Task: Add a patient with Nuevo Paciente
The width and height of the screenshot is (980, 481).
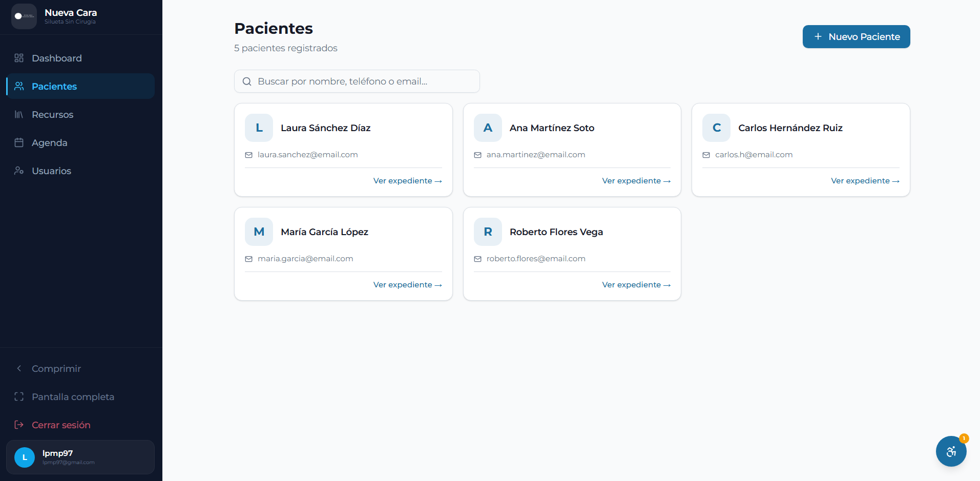Action: click(x=856, y=36)
